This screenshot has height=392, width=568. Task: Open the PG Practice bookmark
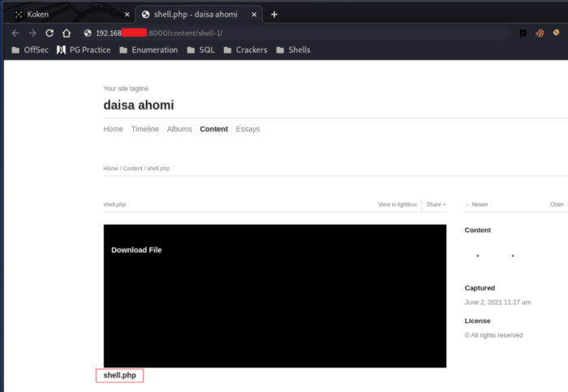pyautogui.click(x=84, y=50)
